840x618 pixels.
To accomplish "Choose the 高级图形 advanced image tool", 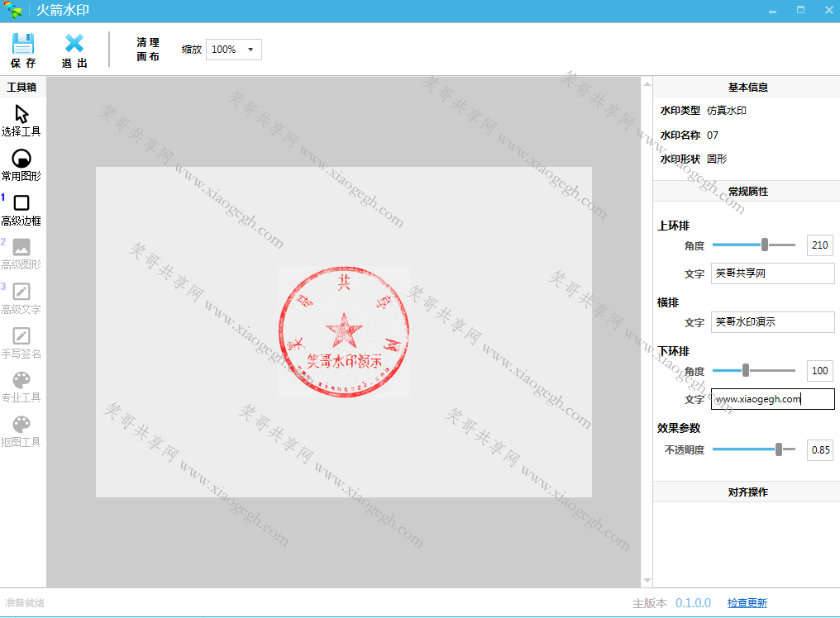I will pos(21,254).
